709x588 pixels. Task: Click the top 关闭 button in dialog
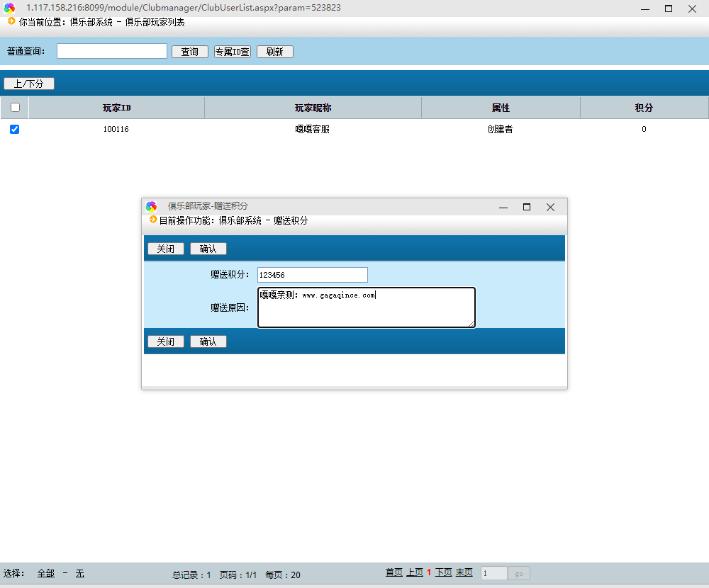tap(165, 249)
